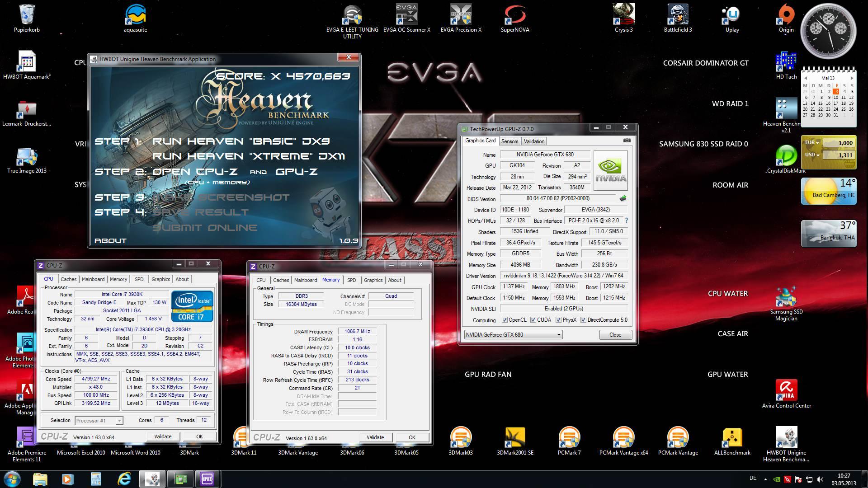
Task: Open About tab in left CPU-Z
Action: point(182,279)
